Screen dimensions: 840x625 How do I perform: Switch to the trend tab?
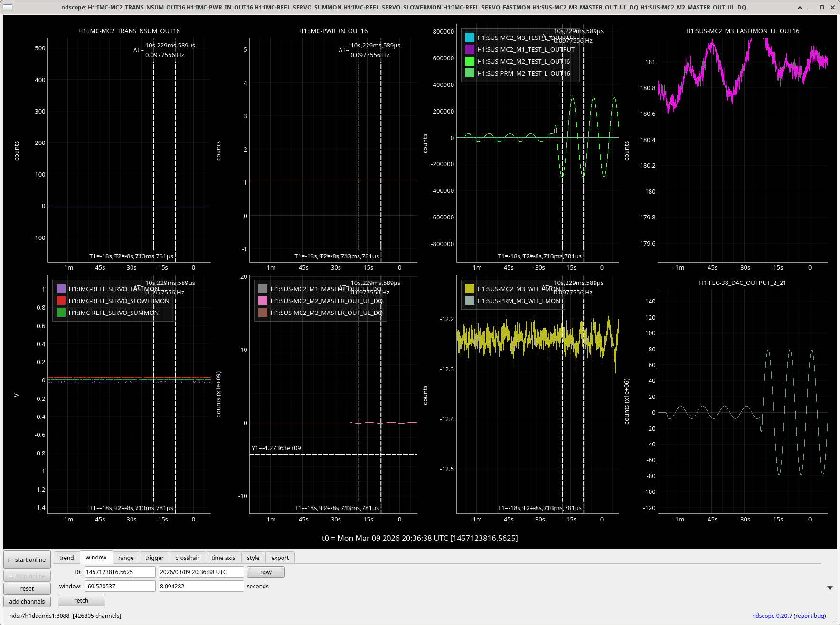tap(66, 558)
